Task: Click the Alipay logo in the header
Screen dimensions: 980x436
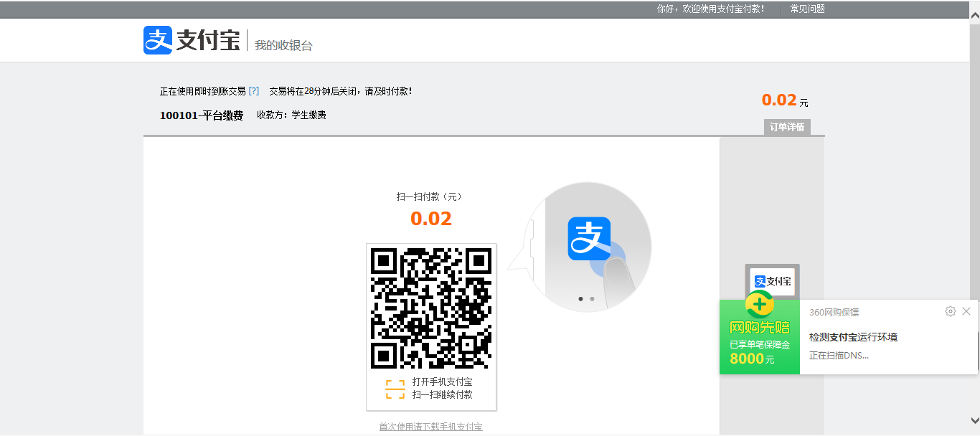Action: click(191, 41)
